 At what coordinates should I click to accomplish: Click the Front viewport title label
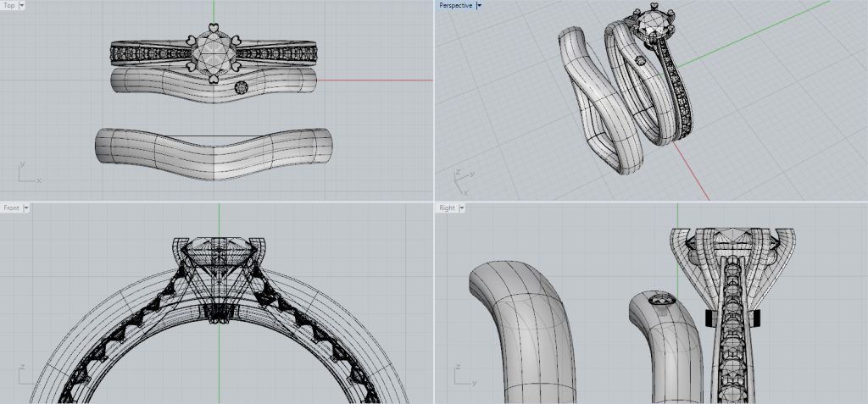[x=11, y=208]
